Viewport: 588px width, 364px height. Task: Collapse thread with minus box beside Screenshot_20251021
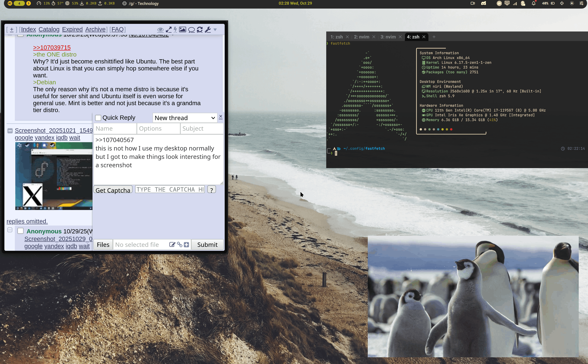click(10, 131)
